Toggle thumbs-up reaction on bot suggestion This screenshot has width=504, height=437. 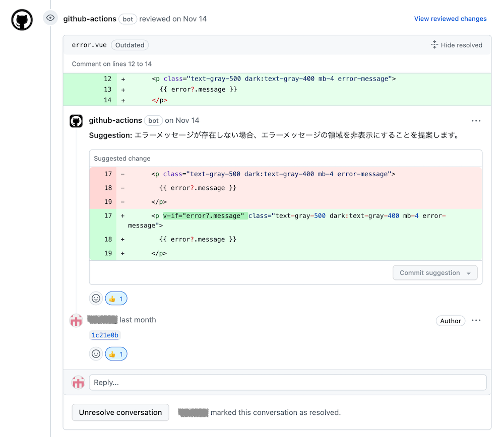[116, 299]
